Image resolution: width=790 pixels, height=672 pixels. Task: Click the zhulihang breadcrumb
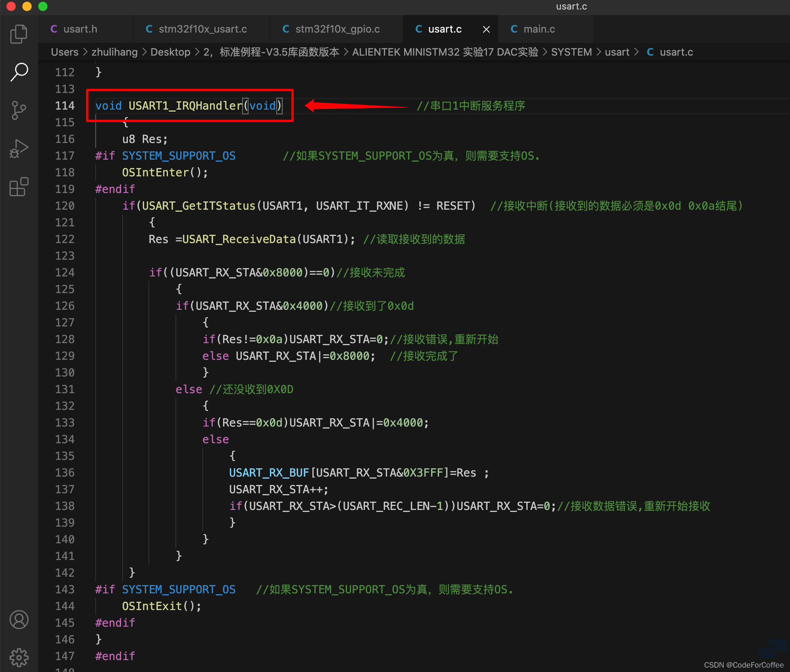[114, 52]
